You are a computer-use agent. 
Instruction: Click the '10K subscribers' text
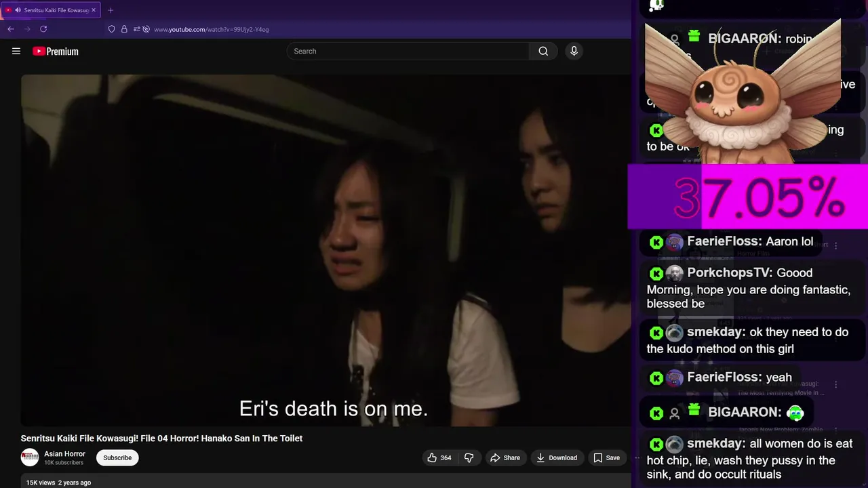click(64, 463)
